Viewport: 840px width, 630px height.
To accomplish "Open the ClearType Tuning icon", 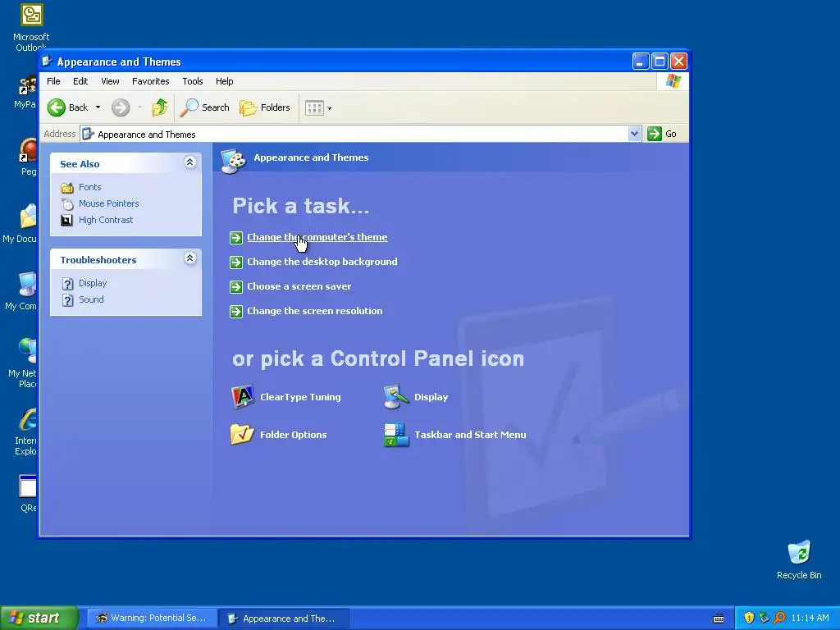I will pyautogui.click(x=242, y=397).
